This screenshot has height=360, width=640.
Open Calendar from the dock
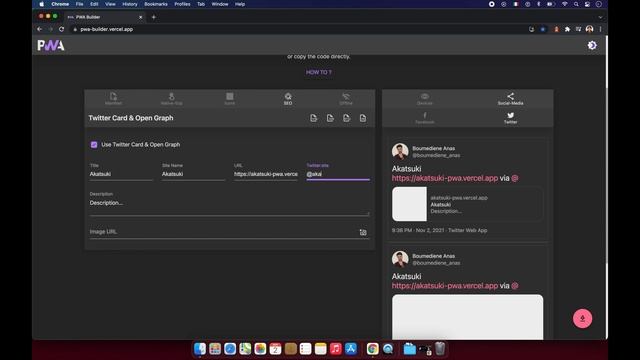tap(275, 349)
